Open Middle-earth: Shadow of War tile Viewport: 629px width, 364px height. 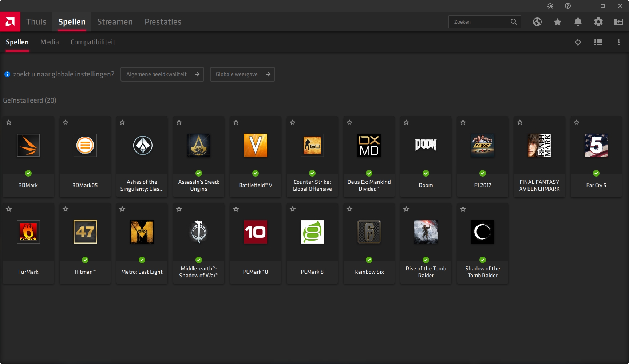[x=199, y=244]
